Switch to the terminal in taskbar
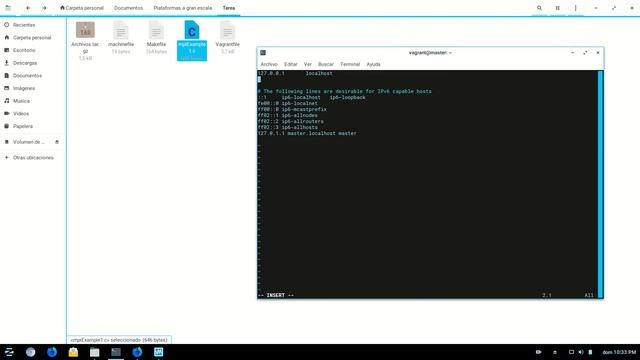640x360 pixels. [116, 352]
